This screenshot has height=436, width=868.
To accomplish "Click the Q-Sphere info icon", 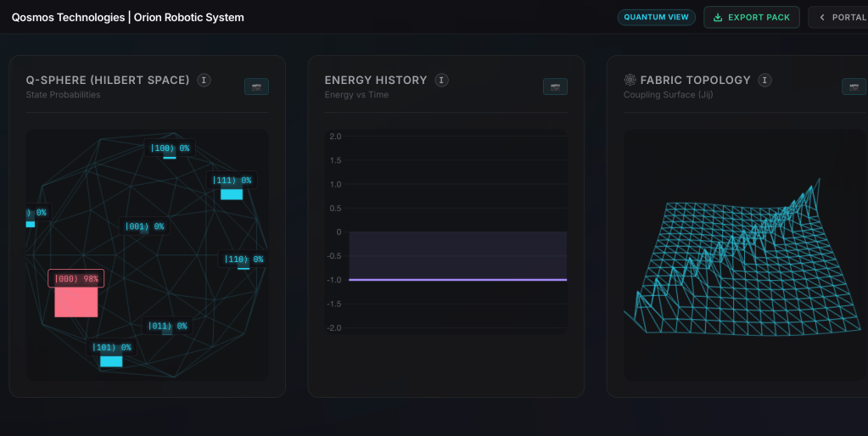I will click(x=204, y=80).
